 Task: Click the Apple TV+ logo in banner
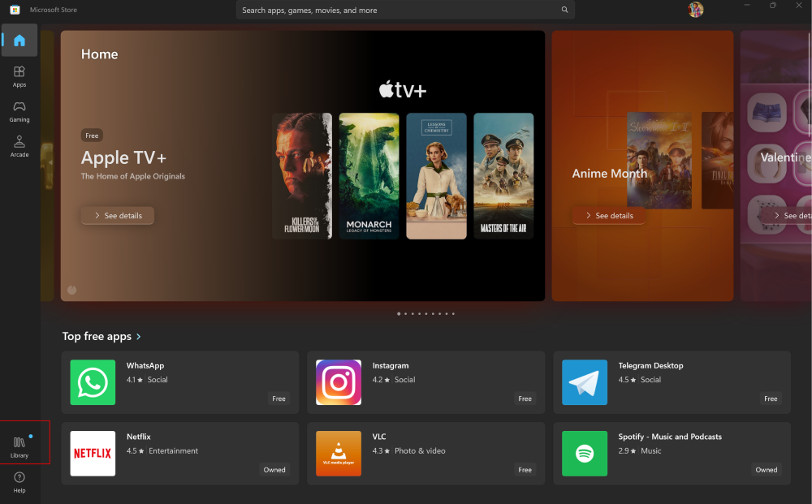pyautogui.click(x=403, y=89)
